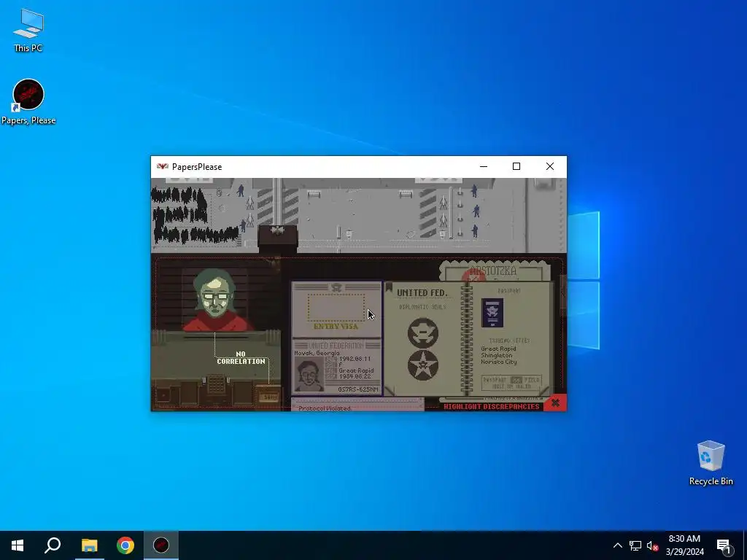
Task: Click the Arstotzka document behind the rulebook
Action: pos(495,271)
